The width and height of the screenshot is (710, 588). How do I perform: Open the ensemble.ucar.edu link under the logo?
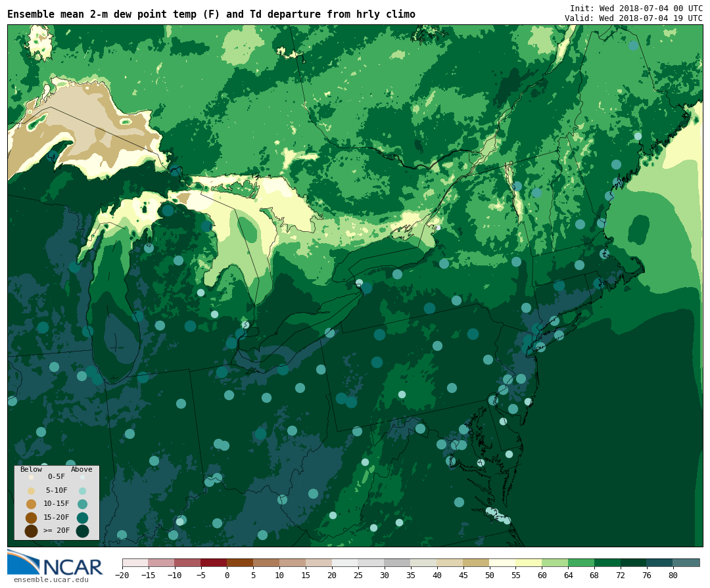point(51,580)
